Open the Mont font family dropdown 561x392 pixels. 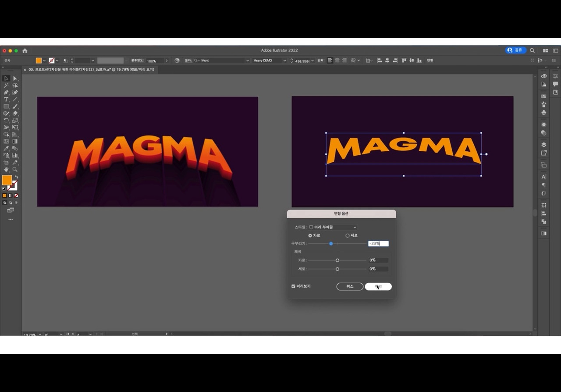click(247, 61)
